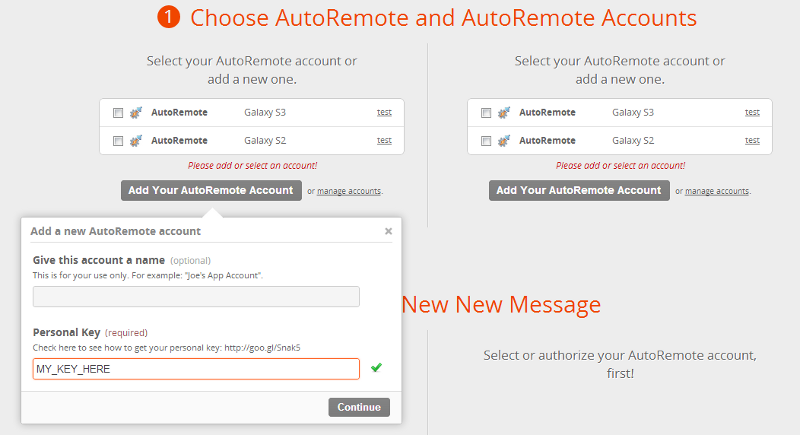Click AutoRemote icon for Galaxy S2 in left list
The width and height of the screenshot is (800, 435).
[x=136, y=141]
